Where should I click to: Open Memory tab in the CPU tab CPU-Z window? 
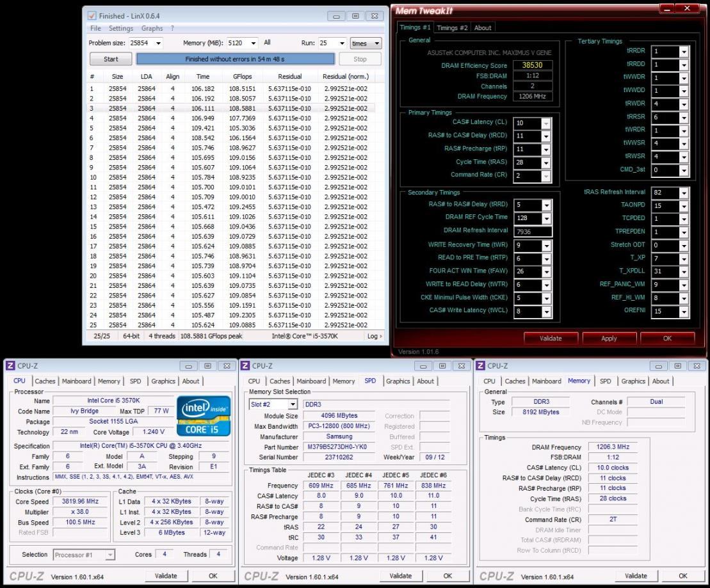tap(109, 381)
